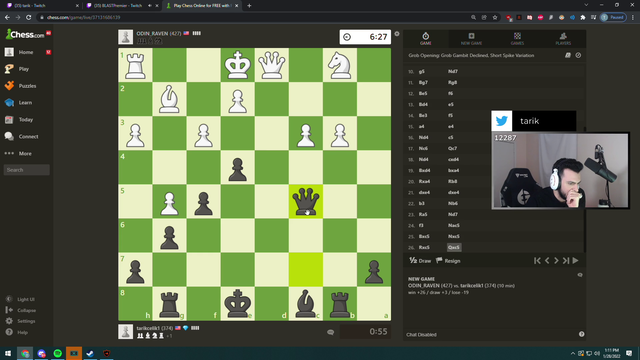Open Chrome from the taskbar
This screenshot has width=640, height=360.
coord(25,353)
